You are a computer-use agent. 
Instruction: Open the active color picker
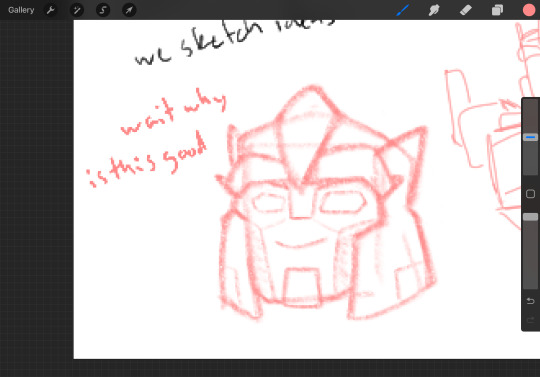point(529,10)
